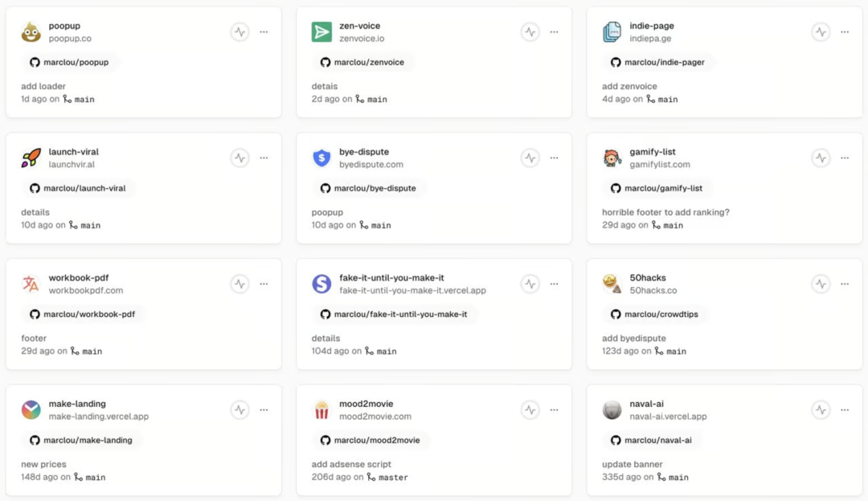This screenshot has width=868, height=501.
Task: Click the workbook-pdf translate logo
Action: tap(31, 284)
